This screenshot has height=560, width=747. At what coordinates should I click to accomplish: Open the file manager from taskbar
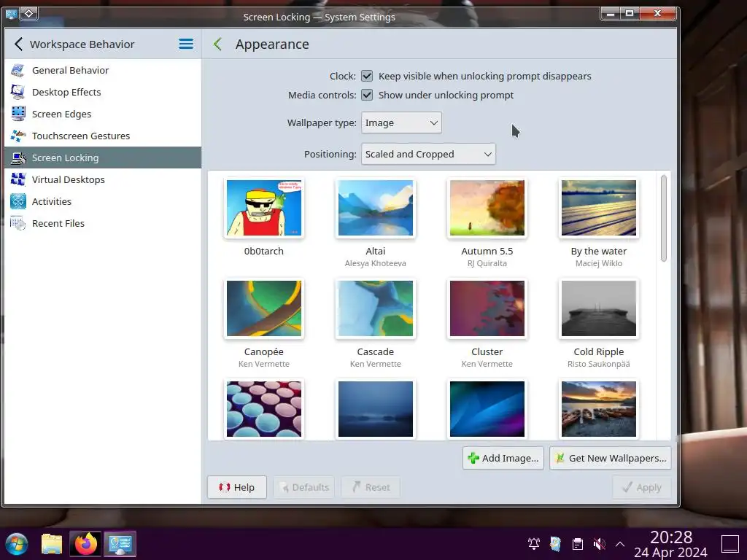pyautogui.click(x=52, y=544)
